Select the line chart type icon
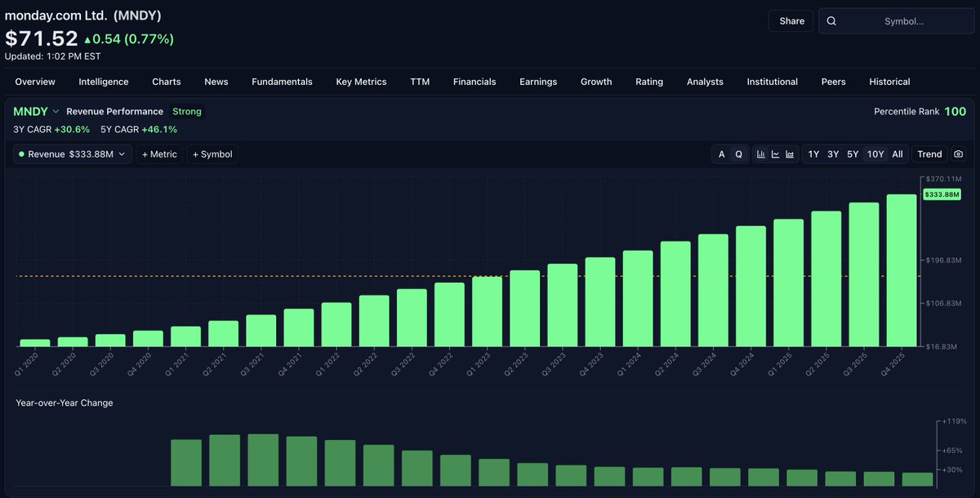This screenshot has width=980, height=498. click(x=775, y=154)
